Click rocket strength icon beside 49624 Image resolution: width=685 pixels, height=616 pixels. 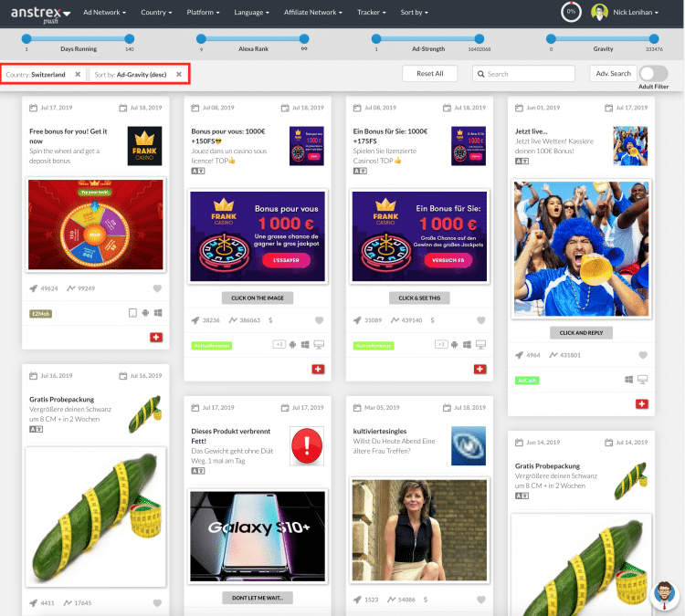tap(33, 288)
